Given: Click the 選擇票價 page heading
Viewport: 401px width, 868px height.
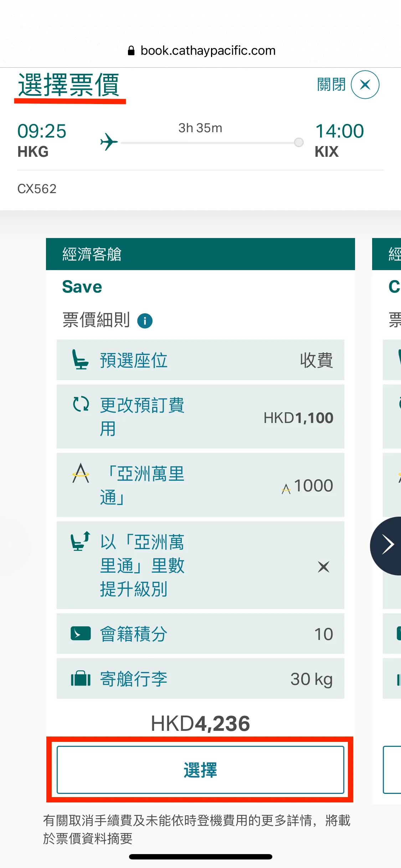Looking at the screenshot, I should pos(69,85).
